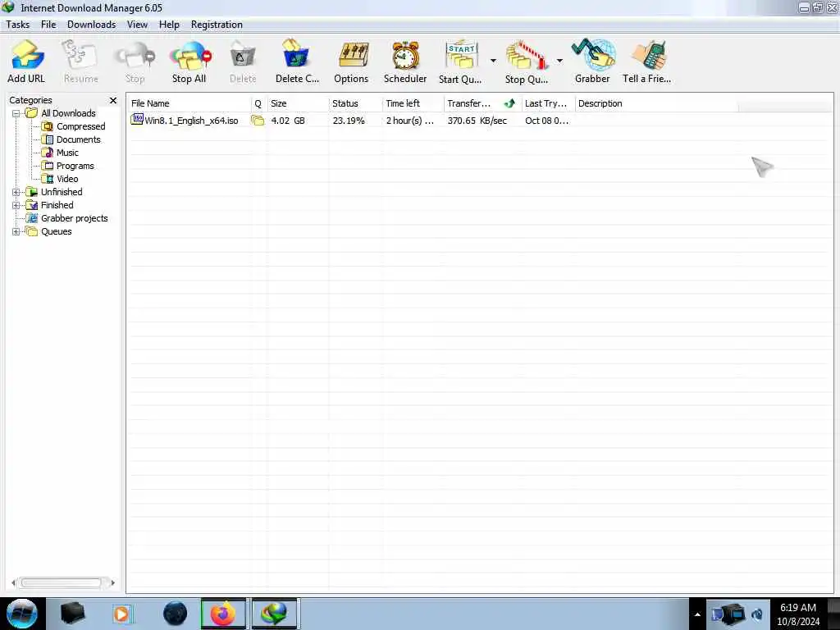Sort by Status column header
Screen dimensions: 840x630
point(355,103)
